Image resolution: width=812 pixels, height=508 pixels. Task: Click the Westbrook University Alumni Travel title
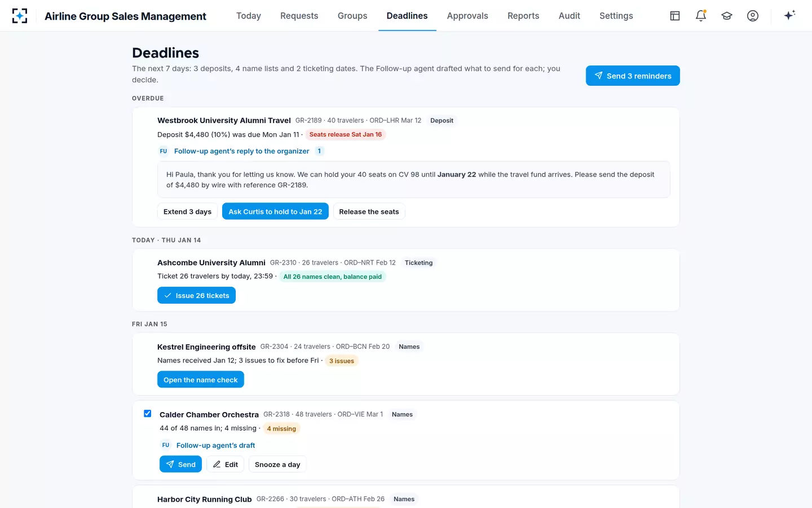(224, 120)
